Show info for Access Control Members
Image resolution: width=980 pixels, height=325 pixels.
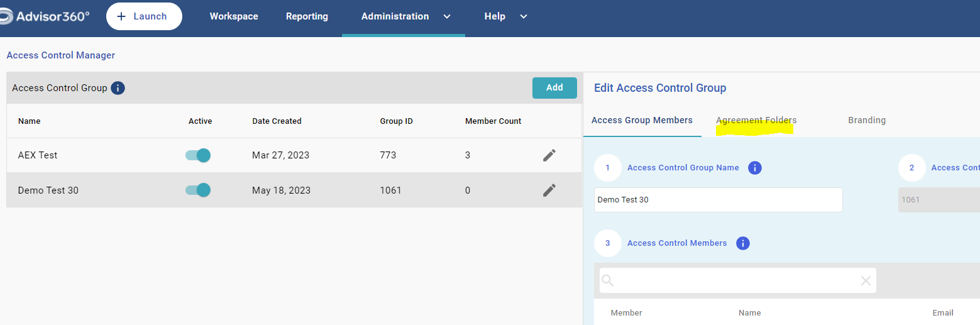pyautogui.click(x=743, y=243)
